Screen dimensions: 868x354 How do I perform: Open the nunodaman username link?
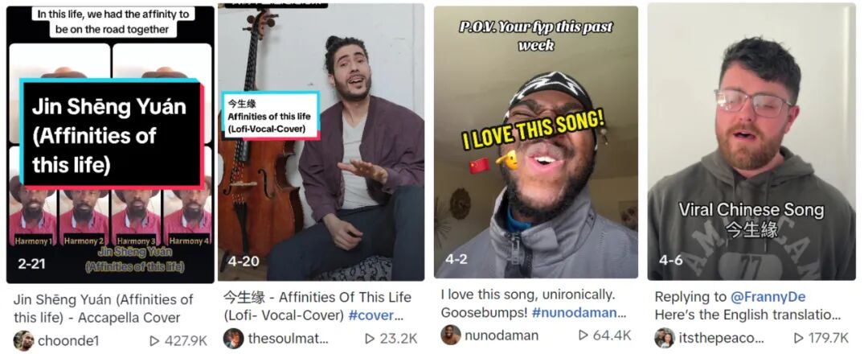tap(502, 335)
